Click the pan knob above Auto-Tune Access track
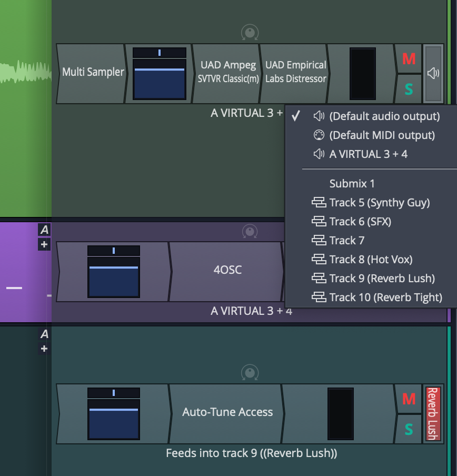The height and width of the screenshot is (476, 457). coord(250,373)
